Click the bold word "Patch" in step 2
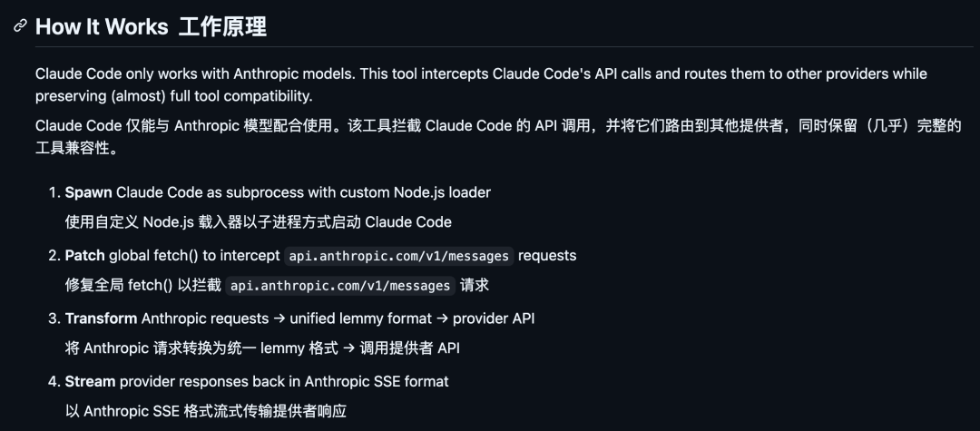Viewport: 980px width, 431px height. (x=84, y=256)
